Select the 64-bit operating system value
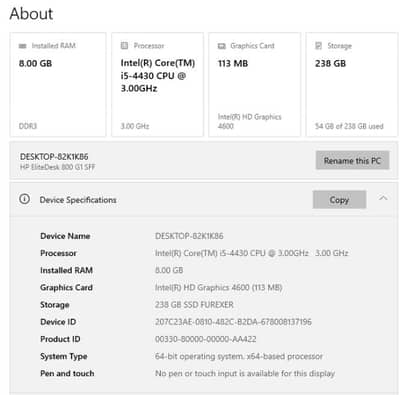This screenshot has height=395, width=400. pyautogui.click(x=239, y=356)
